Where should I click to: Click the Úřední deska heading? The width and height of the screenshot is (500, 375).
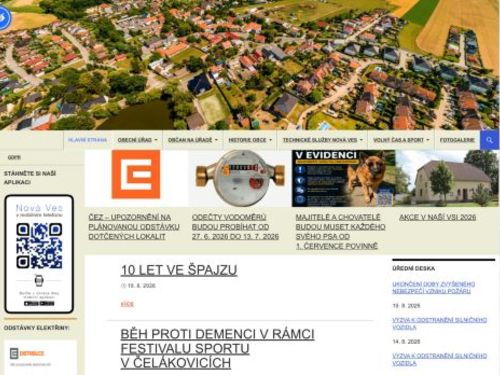click(x=413, y=268)
